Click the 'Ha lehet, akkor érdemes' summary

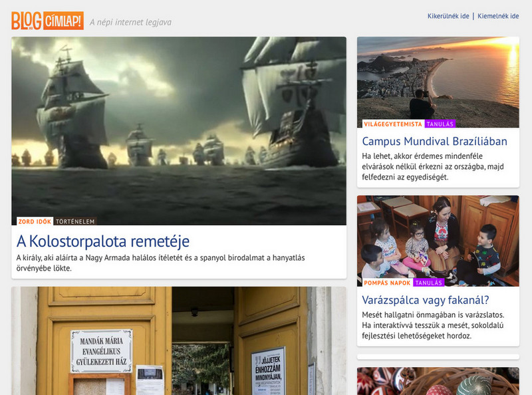click(x=433, y=166)
